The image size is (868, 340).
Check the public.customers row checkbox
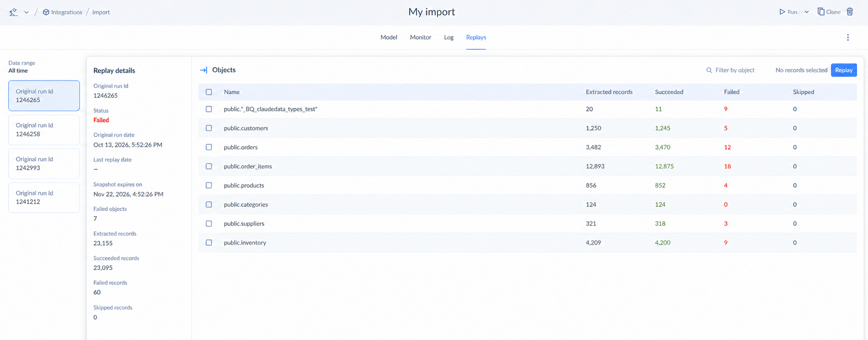209,128
